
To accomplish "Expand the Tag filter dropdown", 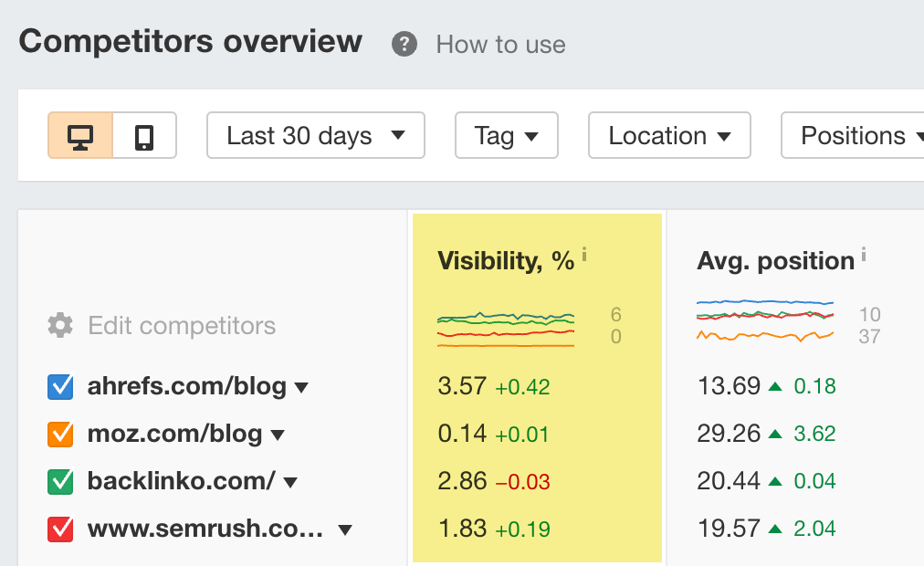I will (x=506, y=135).
